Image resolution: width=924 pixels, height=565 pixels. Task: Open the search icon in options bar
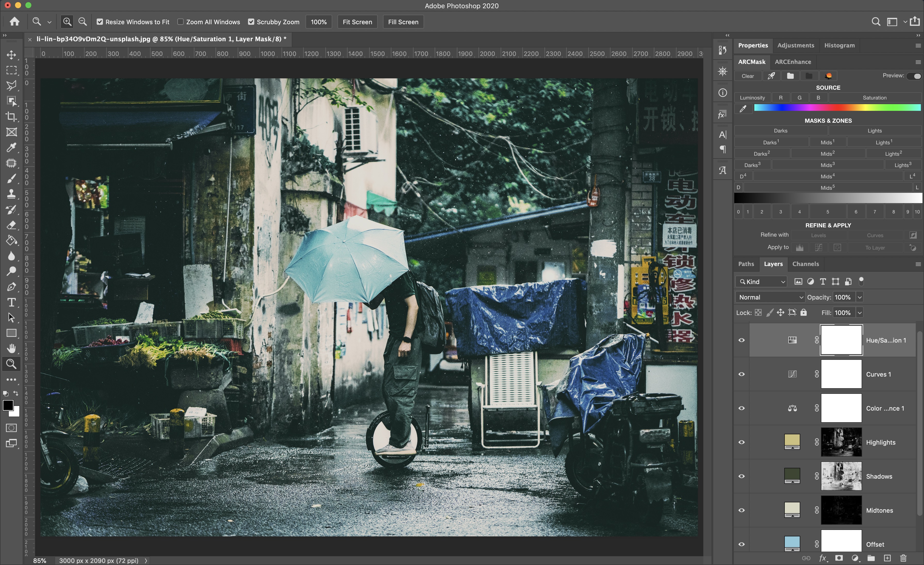click(x=876, y=22)
